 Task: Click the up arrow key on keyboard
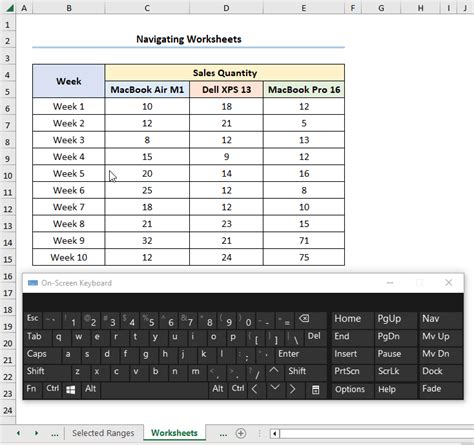click(x=274, y=371)
